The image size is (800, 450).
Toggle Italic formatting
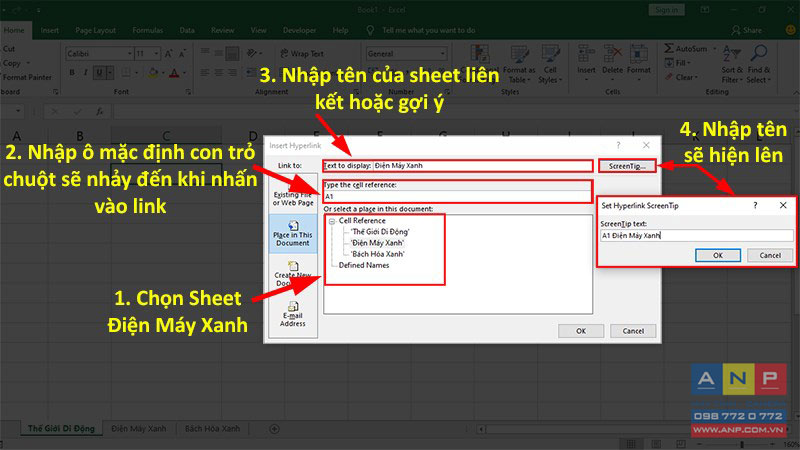[x=85, y=72]
